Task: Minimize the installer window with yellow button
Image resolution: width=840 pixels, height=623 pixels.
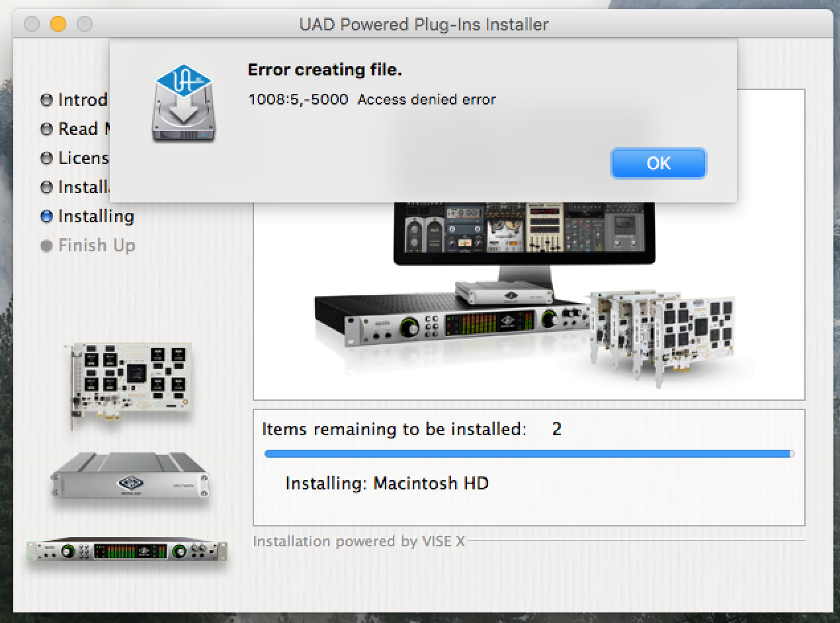Action: (x=58, y=24)
